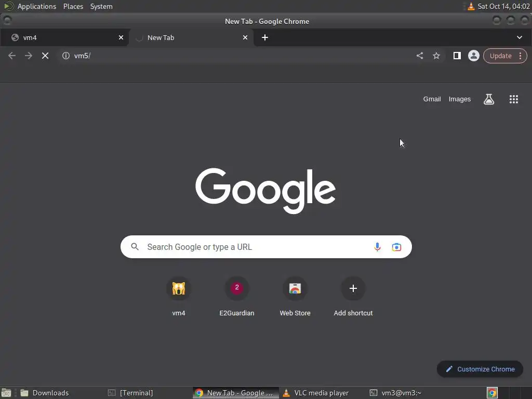Click Customize Chrome button
The width and height of the screenshot is (532, 399).
pos(480,369)
